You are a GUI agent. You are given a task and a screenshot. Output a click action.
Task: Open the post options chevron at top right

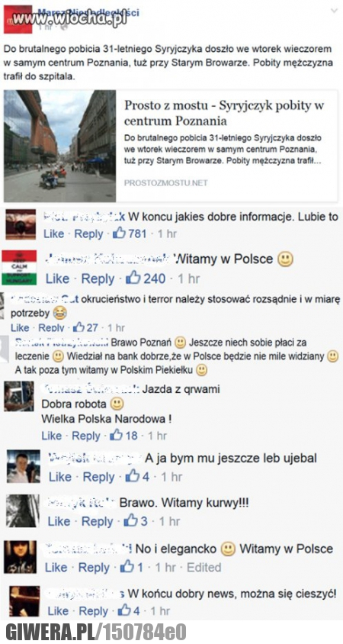334,11
